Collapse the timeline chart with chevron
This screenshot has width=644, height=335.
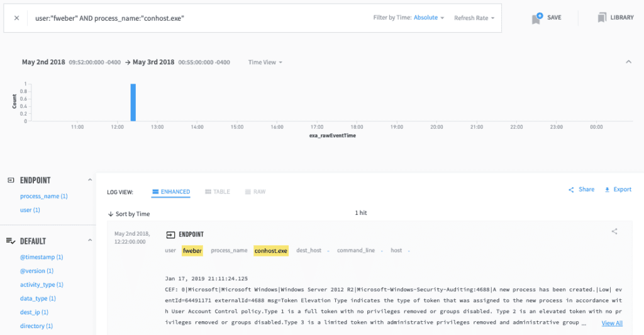click(x=628, y=62)
